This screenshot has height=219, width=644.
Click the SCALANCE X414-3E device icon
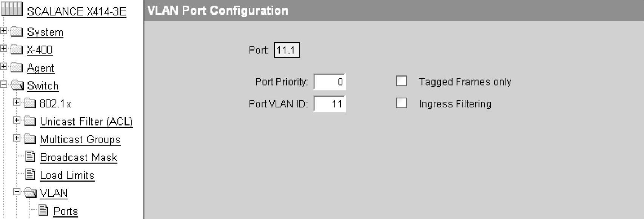[12, 9]
